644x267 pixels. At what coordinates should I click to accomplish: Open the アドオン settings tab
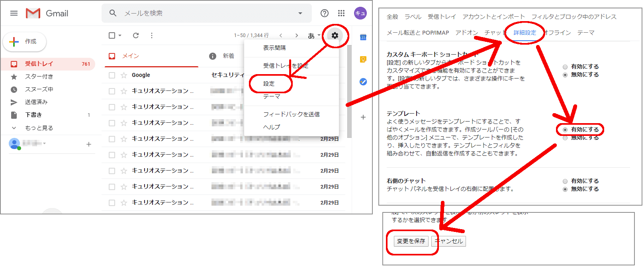click(x=466, y=33)
